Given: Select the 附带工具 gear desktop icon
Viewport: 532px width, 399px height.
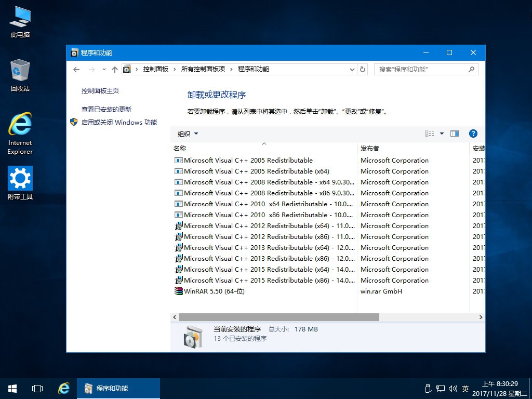Looking at the screenshot, I should click(20, 182).
